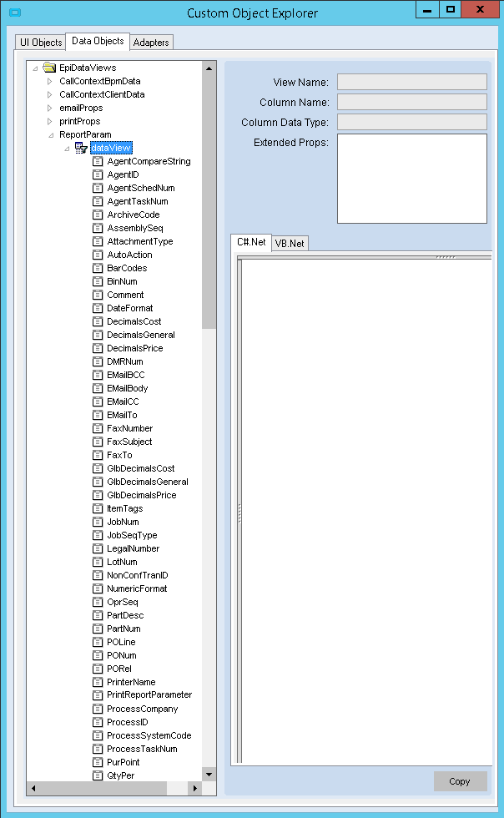The width and height of the screenshot is (504, 818).
Task: Collapse the ReportParam node
Action: coord(51,135)
